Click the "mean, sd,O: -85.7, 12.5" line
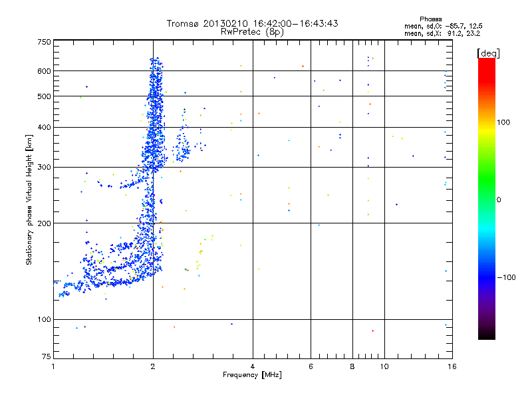The image size is (532, 399). [x=443, y=26]
